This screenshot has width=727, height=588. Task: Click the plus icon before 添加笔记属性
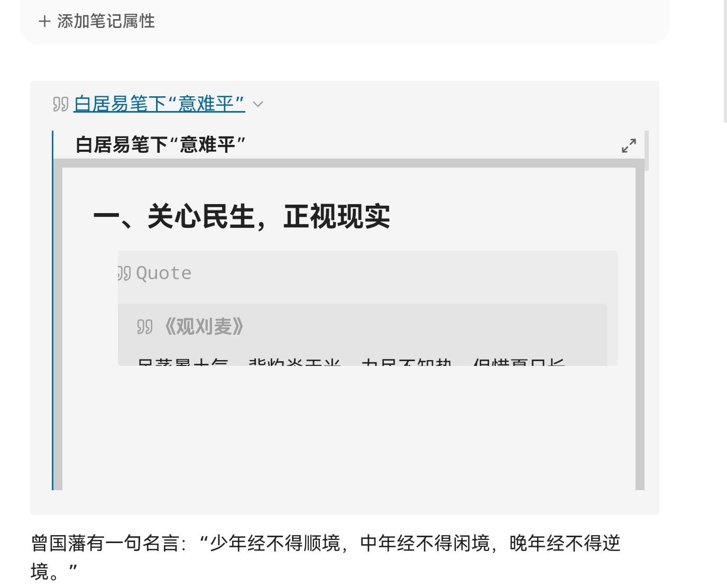[x=44, y=22]
